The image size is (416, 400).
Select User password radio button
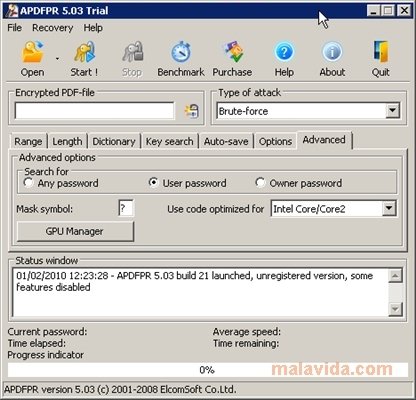pos(153,183)
